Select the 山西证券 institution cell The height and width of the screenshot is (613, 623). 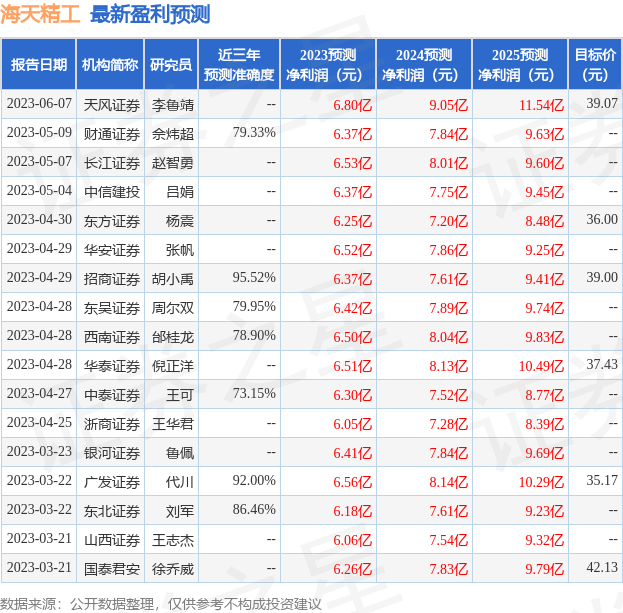pos(112,540)
